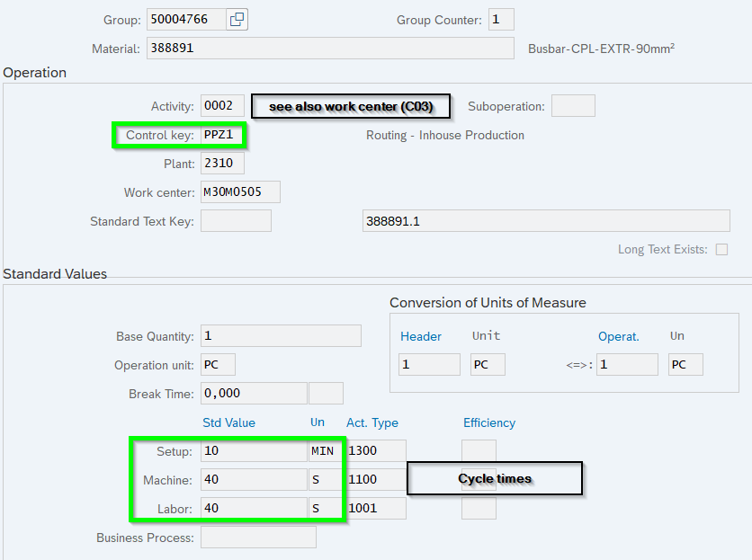Select the Operat. link in Conversion section
The width and height of the screenshot is (752, 560).
618,336
